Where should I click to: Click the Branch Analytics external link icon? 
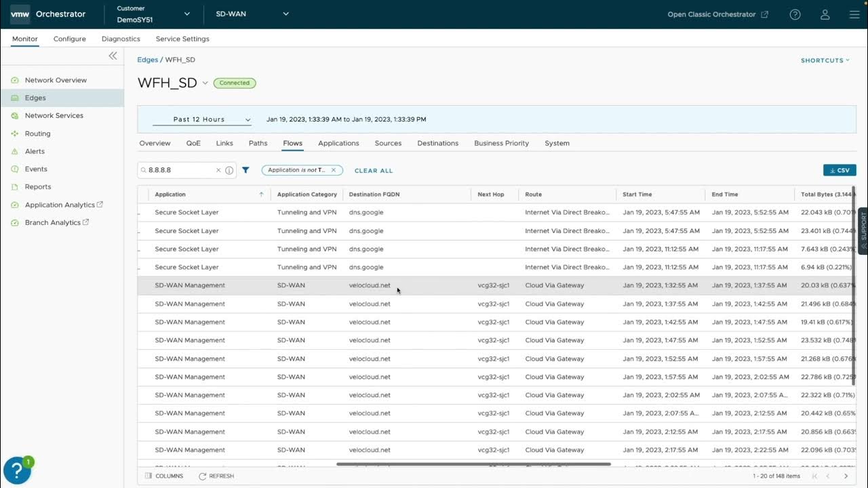86,222
